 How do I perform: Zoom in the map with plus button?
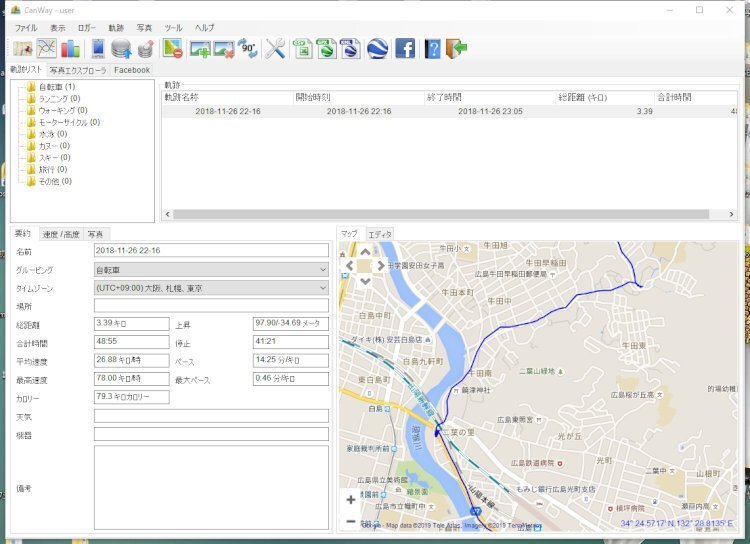click(350, 499)
